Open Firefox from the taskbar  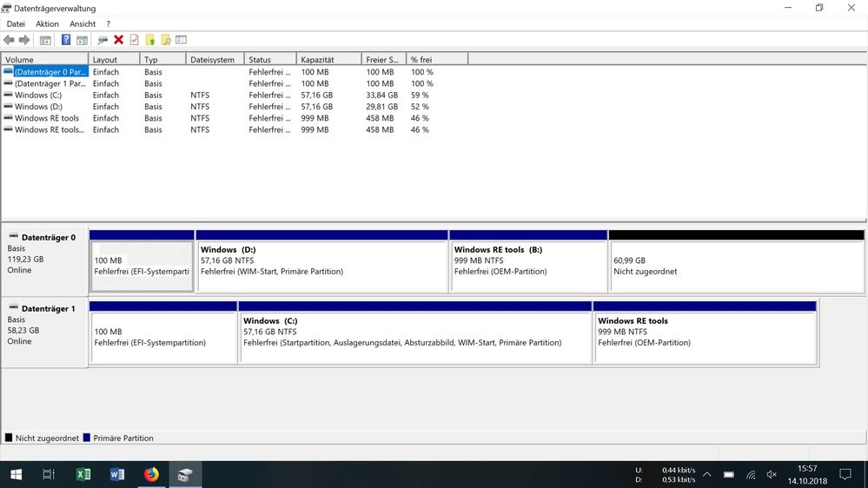click(x=151, y=474)
